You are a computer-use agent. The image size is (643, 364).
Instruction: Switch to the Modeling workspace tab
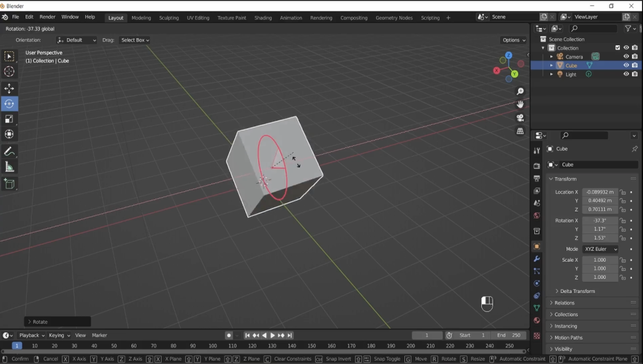(141, 18)
